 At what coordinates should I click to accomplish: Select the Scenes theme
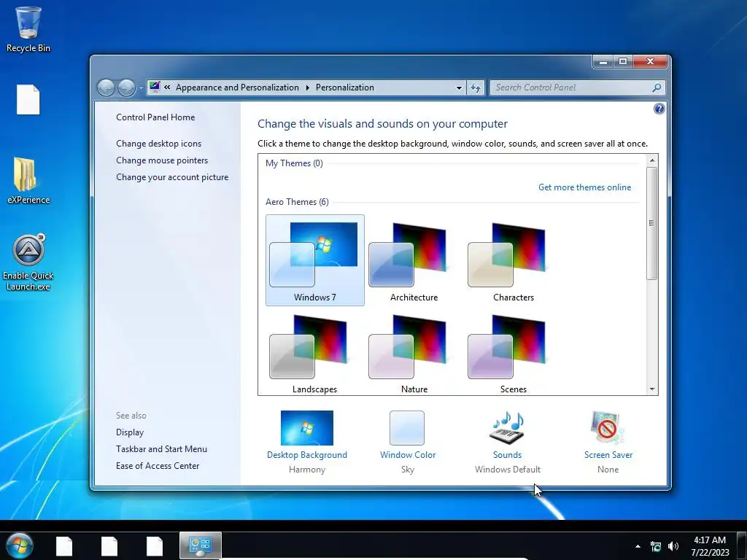click(513, 353)
